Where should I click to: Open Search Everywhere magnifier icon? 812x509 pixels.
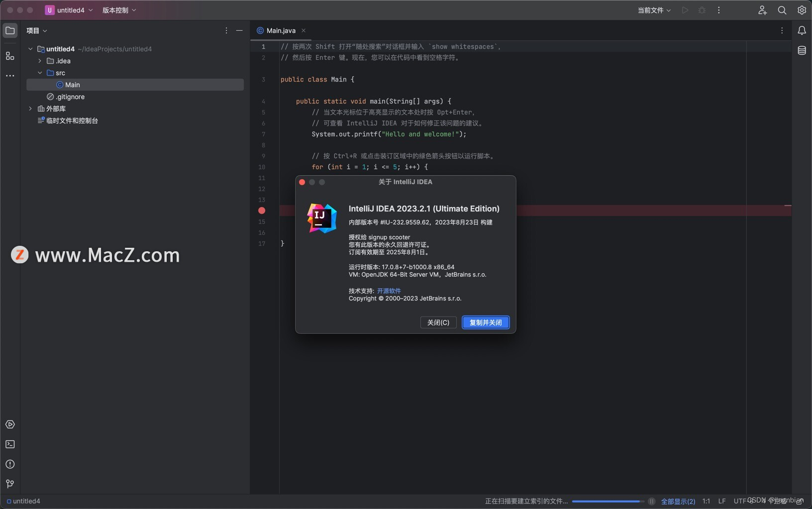[782, 10]
